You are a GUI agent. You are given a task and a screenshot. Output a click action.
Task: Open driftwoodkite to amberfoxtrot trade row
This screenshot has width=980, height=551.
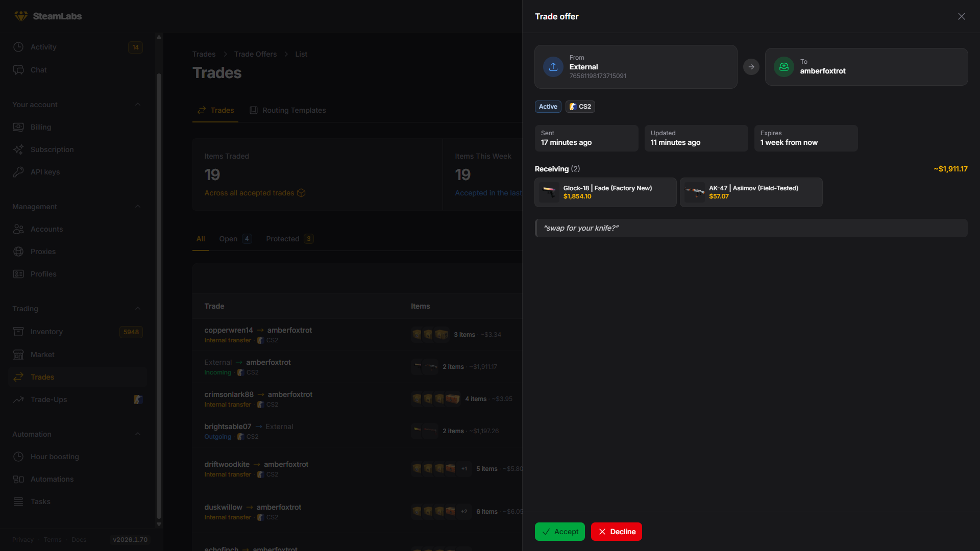pos(357,469)
